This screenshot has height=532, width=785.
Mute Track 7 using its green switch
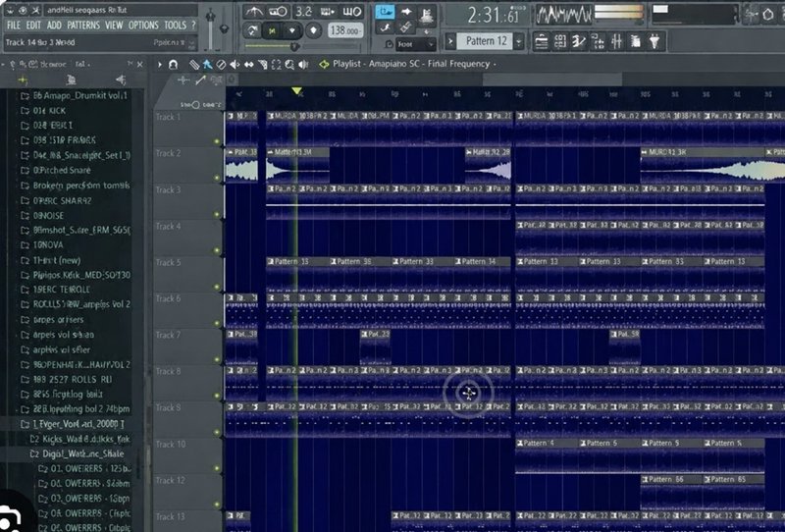(217, 359)
